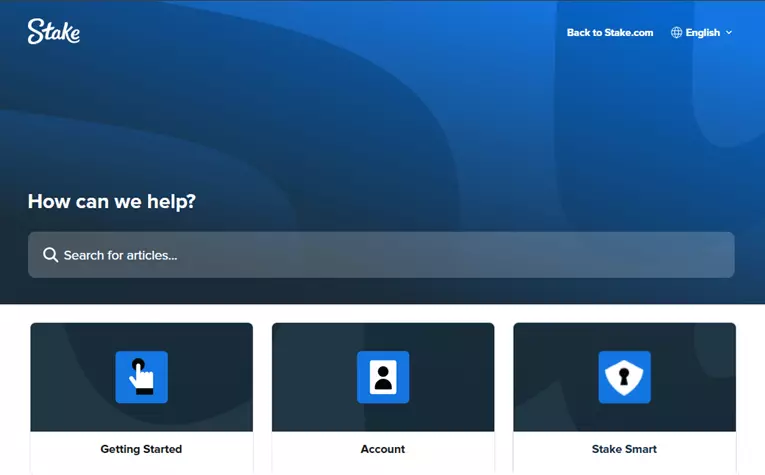Open the Back to Stake.com link
765x475 pixels.
tap(610, 33)
